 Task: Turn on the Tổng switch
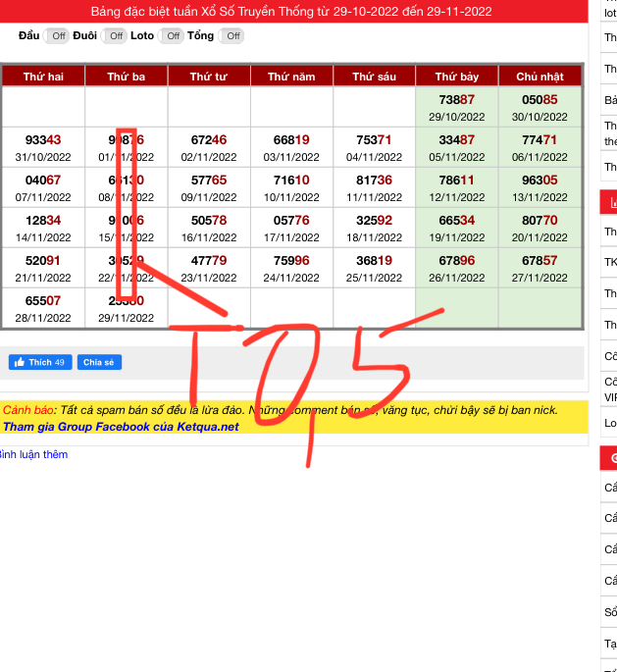(x=231, y=36)
